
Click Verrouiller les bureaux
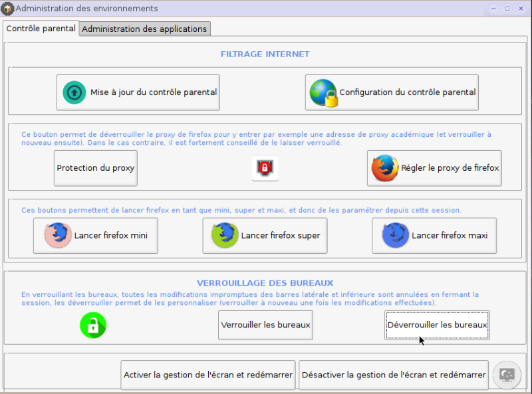[x=265, y=325]
